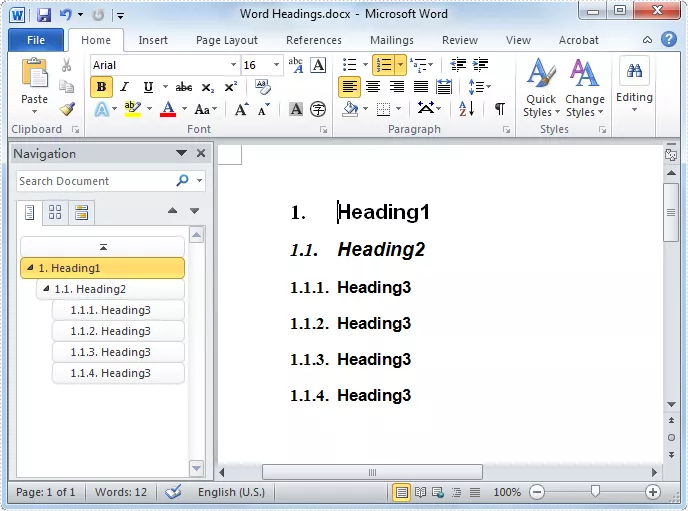688x511 pixels.
Task: Click the zoom slider handle
Action: [595, 492]
